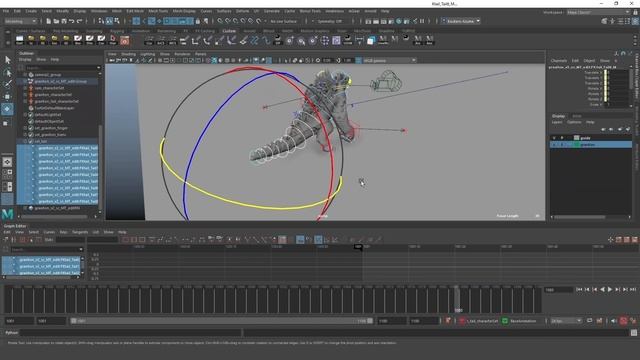Enable Snap to points magnet icon
640x360 pixels.
point(236,21)
